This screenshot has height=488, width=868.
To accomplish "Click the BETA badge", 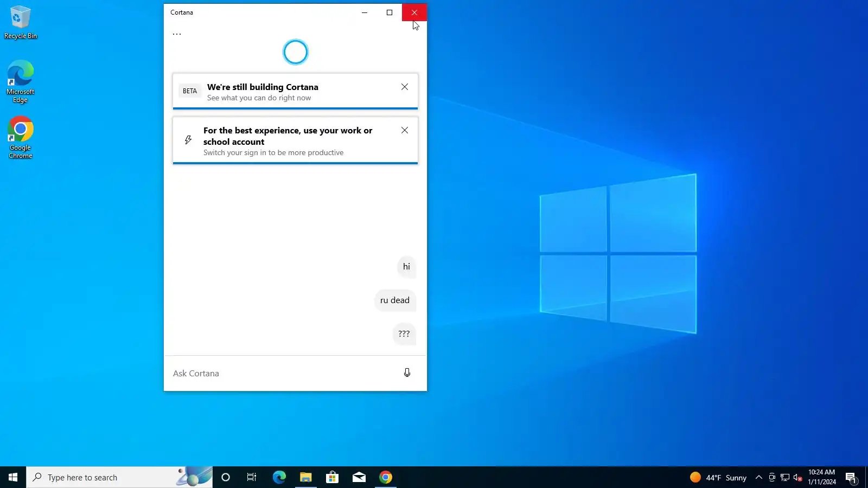I will click(190, 91).
